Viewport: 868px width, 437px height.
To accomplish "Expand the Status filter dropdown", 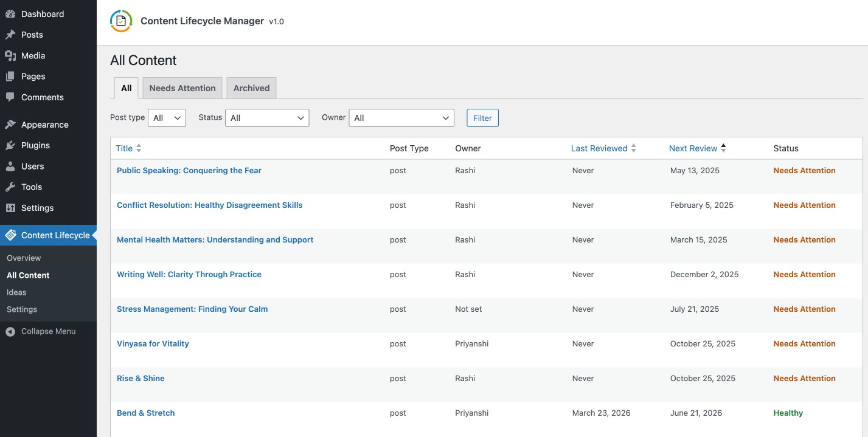I will 266,117.
